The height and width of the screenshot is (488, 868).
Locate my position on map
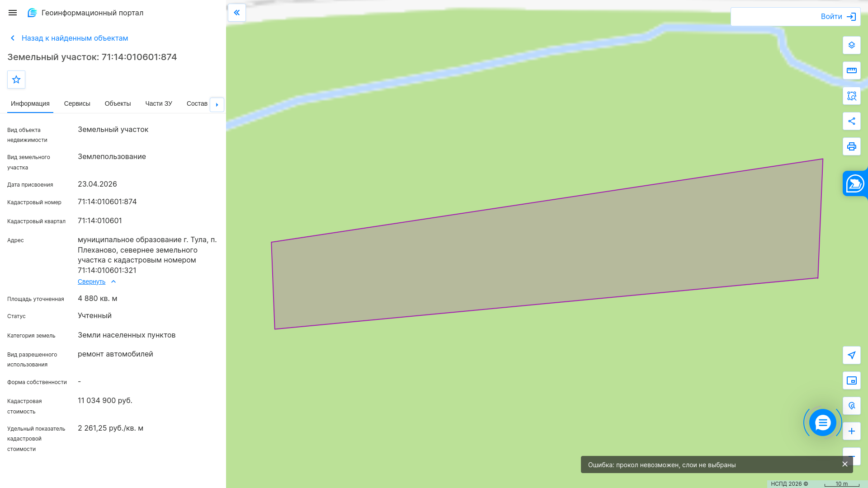852,355
